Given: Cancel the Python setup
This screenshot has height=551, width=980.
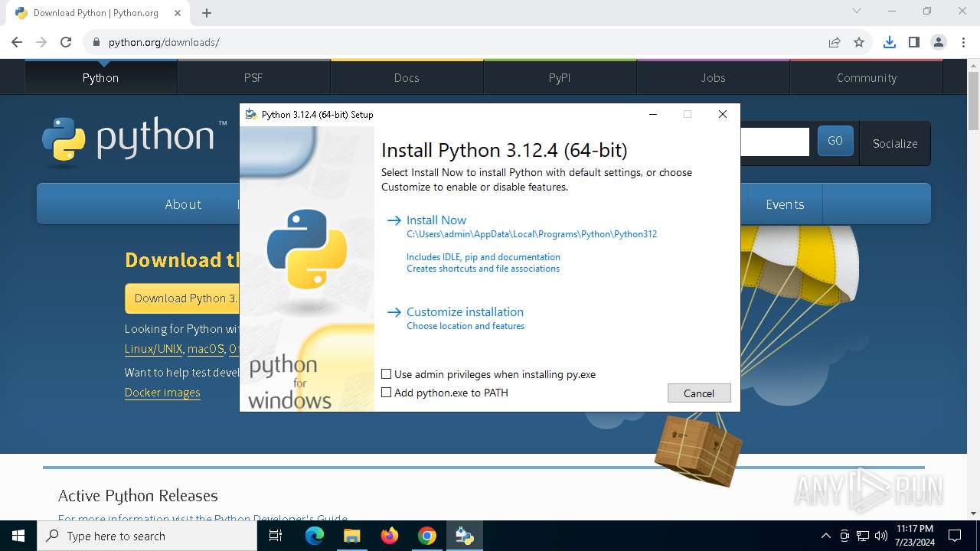Looking at the screenshot, I should (x=699, y=393).
